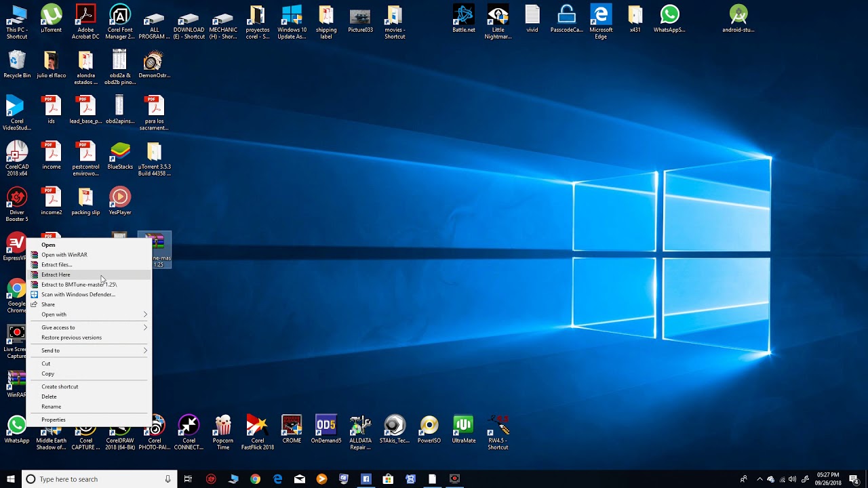
Task: Show hidden system tray icons
Action: tap(759, 479)
